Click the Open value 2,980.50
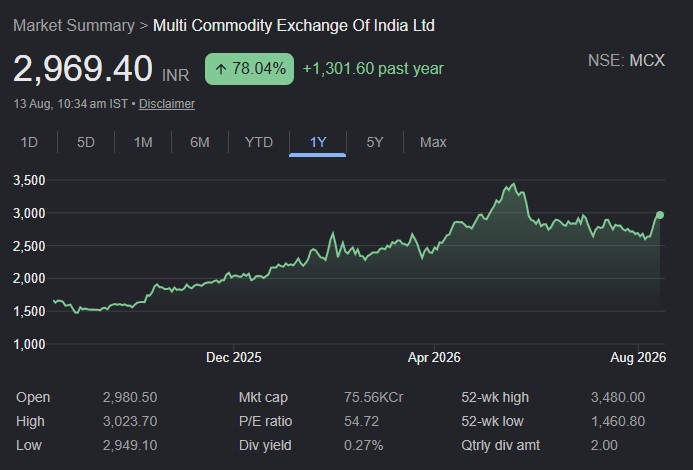This screenshot has height=470, width=693. [x=130, y=397]
